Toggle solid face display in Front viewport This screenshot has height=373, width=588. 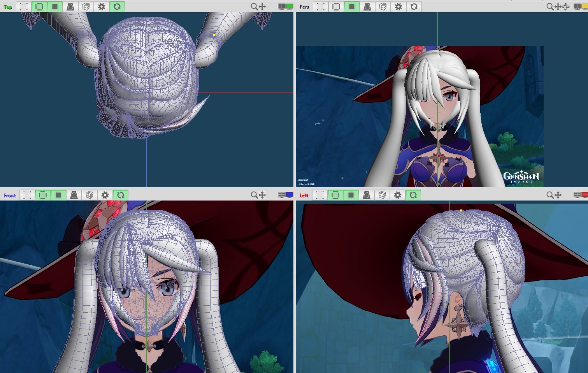click(x=58, y=195)
